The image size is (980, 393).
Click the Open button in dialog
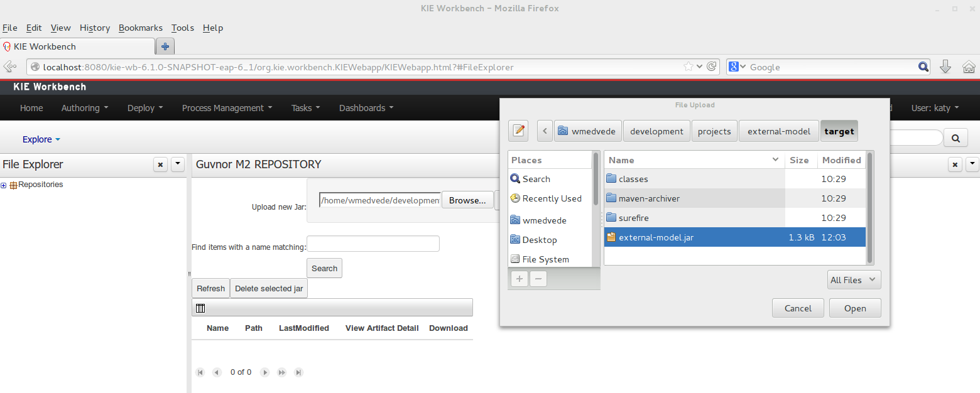854,308
